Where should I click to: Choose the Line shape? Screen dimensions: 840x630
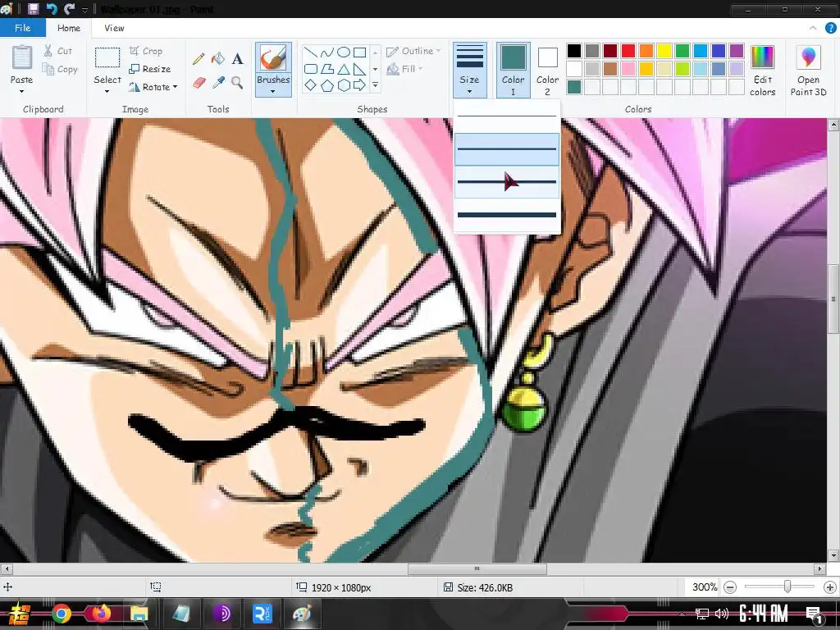[x=310, y=52]
